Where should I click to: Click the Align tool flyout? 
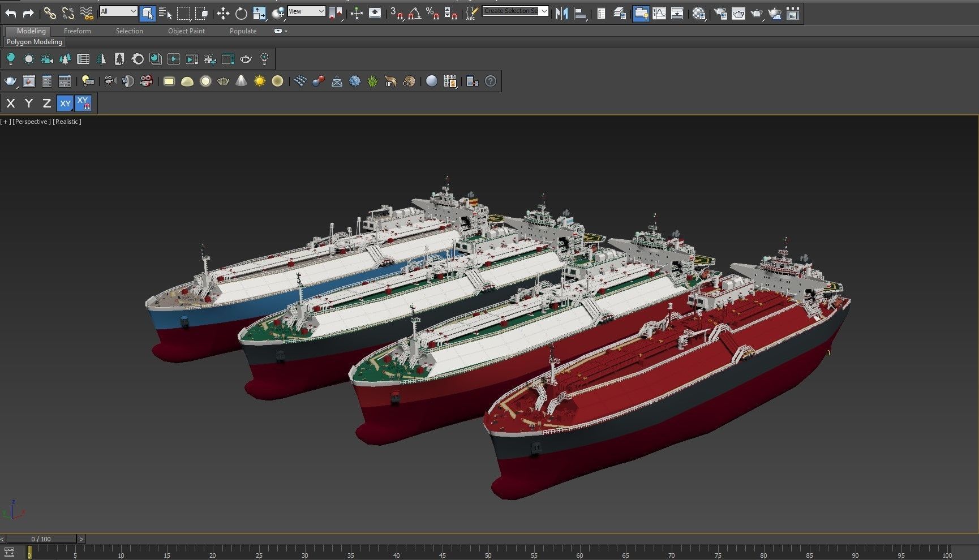[x=580, y=14]
